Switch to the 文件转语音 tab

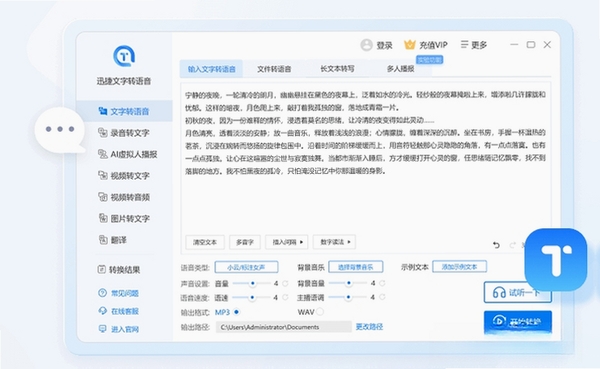point(274,69)
